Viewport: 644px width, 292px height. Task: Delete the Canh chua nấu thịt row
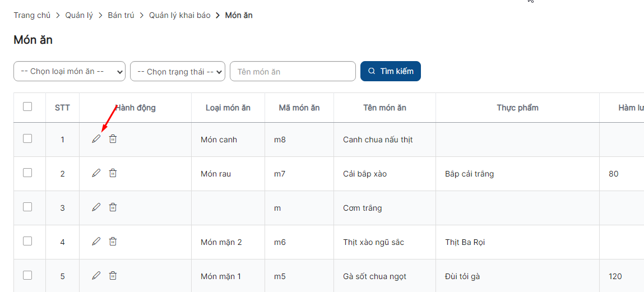[113, 139]
